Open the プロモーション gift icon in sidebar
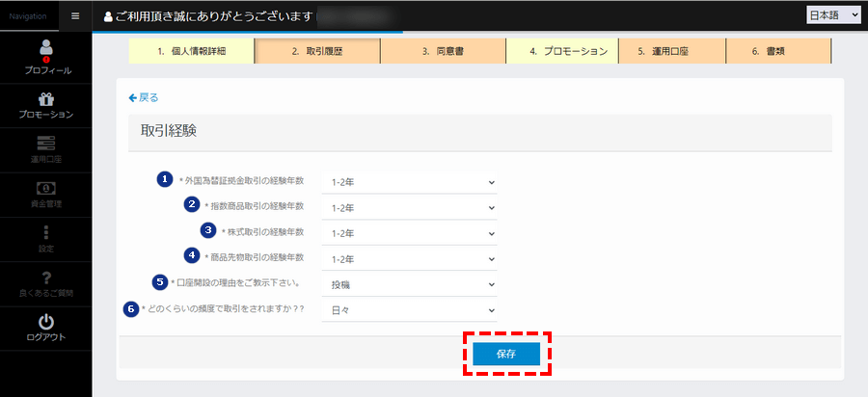868x397 pixels. [x=46, y=99]
